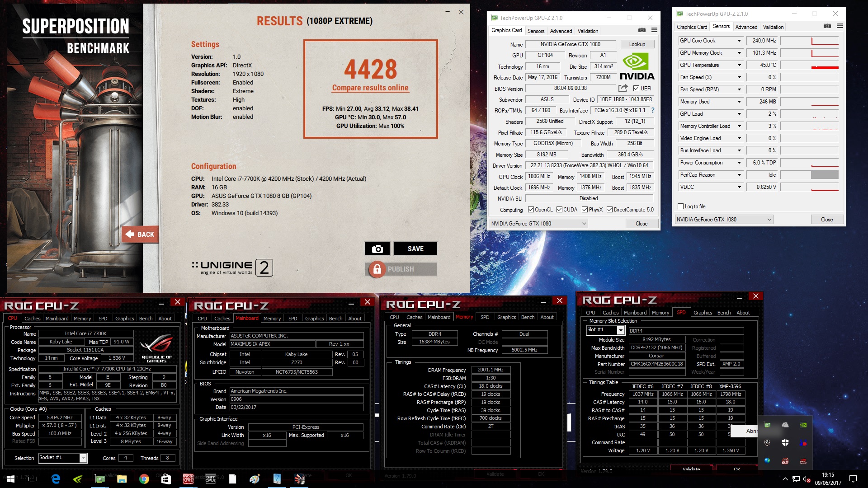Image resolution: width=868 pixels, height=488 pixels.
Task: Open Compare results online link
Action: (x=370, y=88)
